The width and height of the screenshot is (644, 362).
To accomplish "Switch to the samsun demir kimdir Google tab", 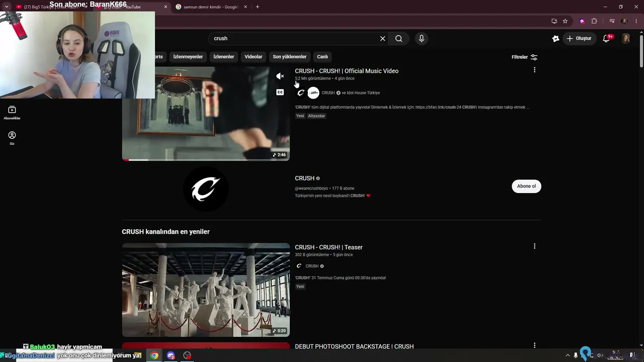I will (x=211, y=7).
